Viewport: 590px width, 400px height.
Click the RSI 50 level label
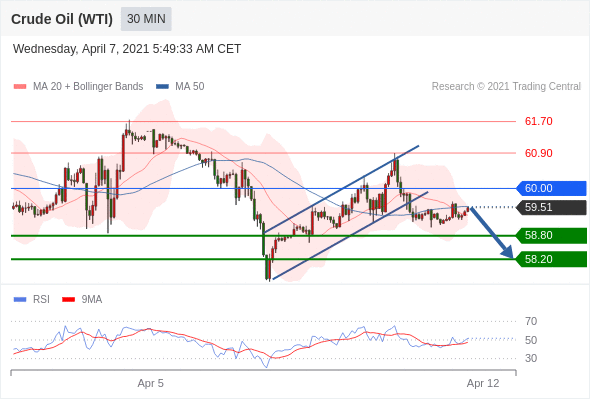click(531, 340)
